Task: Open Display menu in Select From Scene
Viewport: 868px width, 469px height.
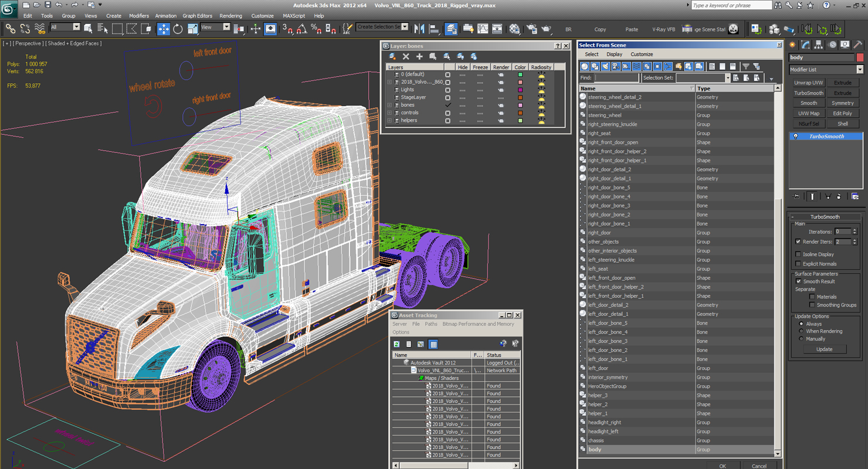Action: point(615,54)
